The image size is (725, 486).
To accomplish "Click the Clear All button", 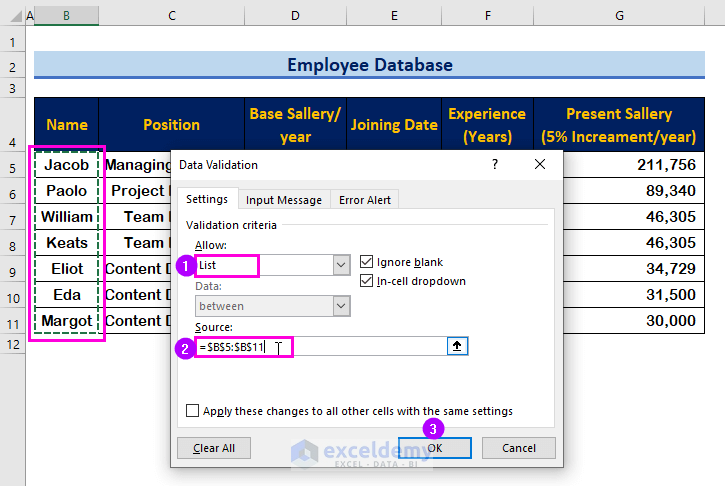I will click(214, 448).
